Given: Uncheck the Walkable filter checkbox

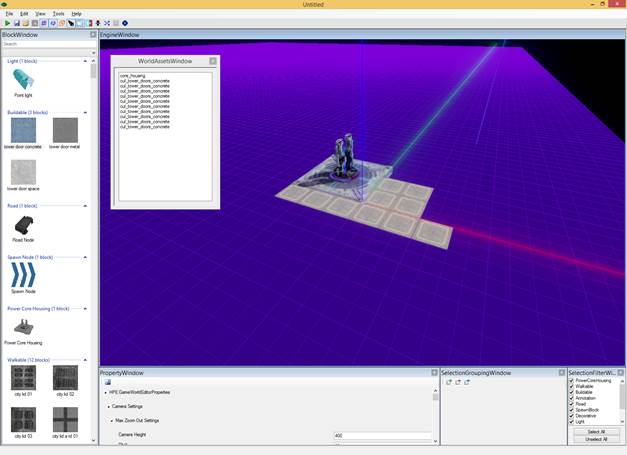Looking at the screenshot, I should click(571, 386).
